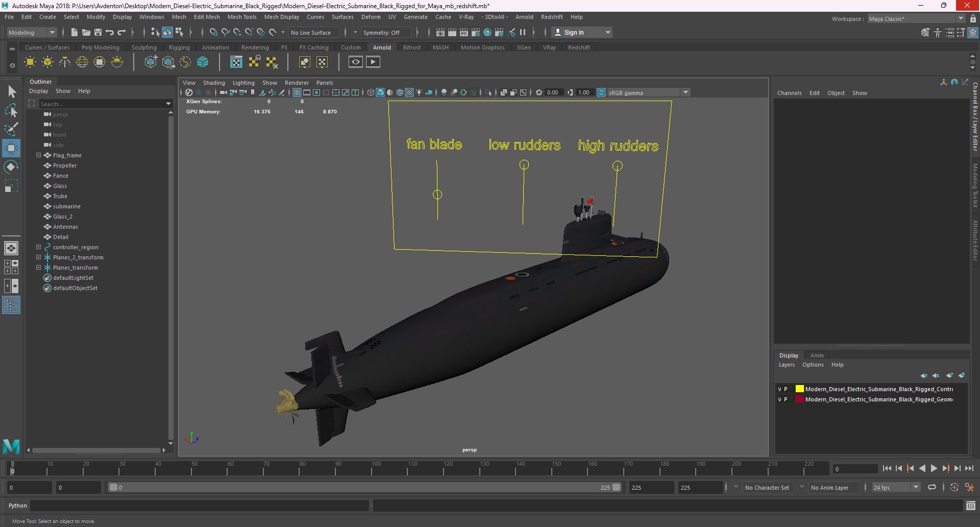Play animation forward button

coord(934,468)
